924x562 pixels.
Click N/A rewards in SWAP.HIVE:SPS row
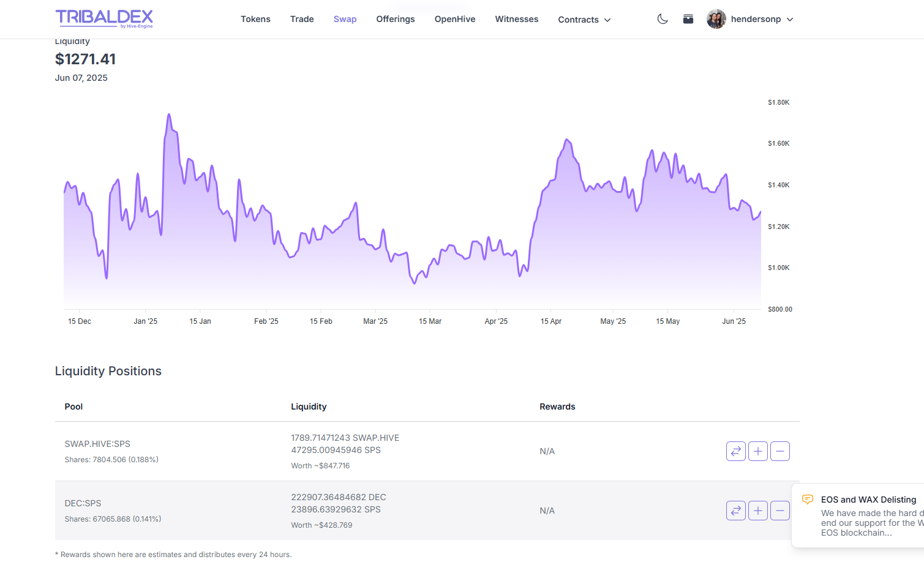(x=547, y=451)
